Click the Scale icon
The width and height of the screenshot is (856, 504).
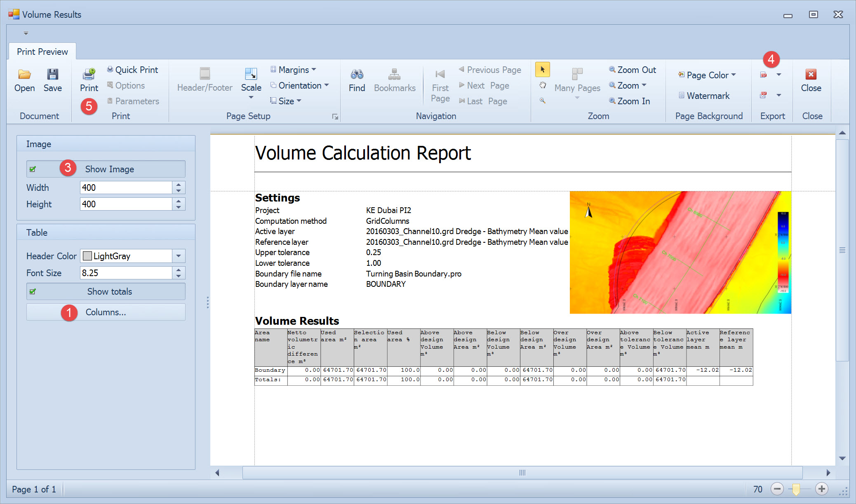[x=251, y=75]
